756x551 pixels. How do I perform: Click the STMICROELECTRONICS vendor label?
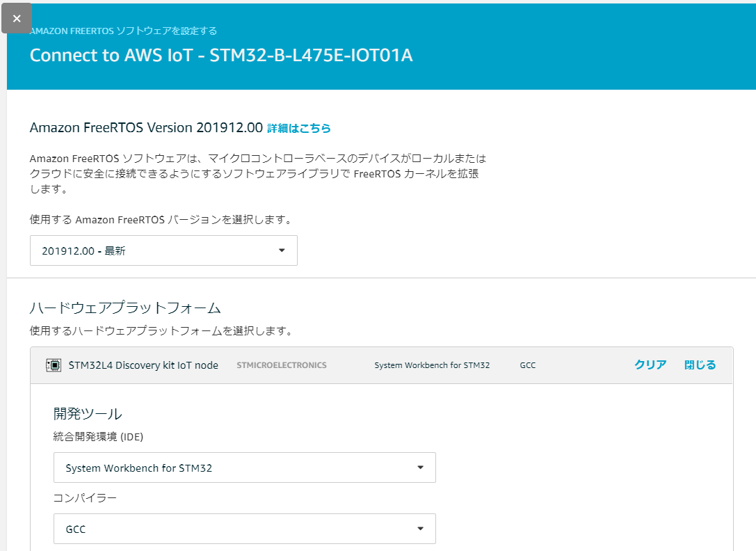[x=282, y=365]
